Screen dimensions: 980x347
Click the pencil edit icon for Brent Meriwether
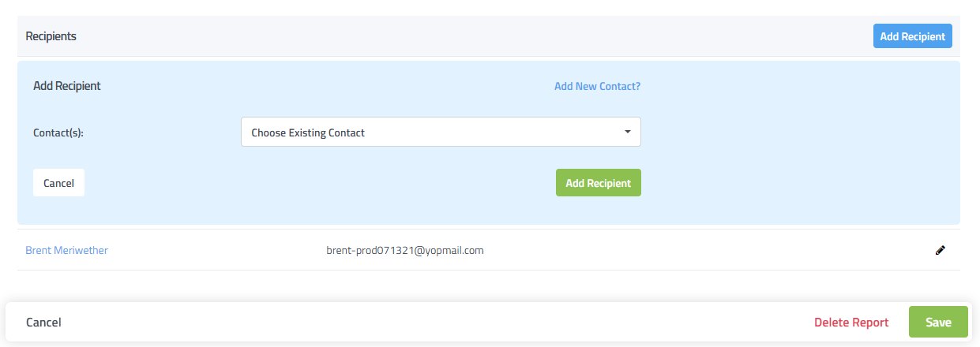[x=940, y=250]
